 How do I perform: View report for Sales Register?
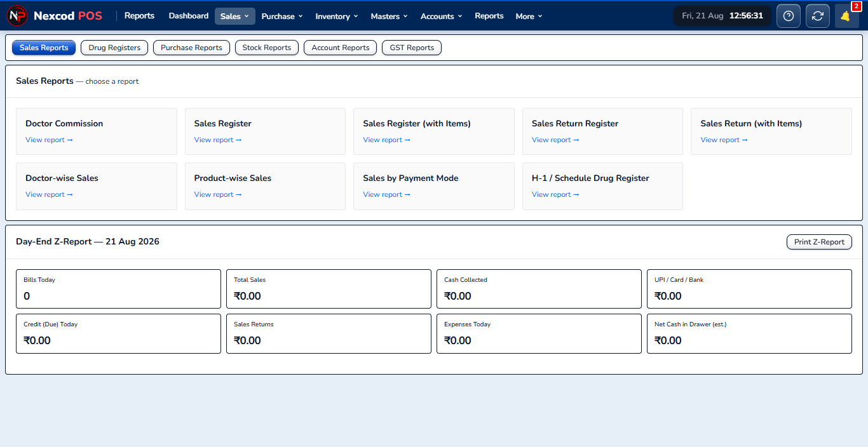tap(218, 140)
